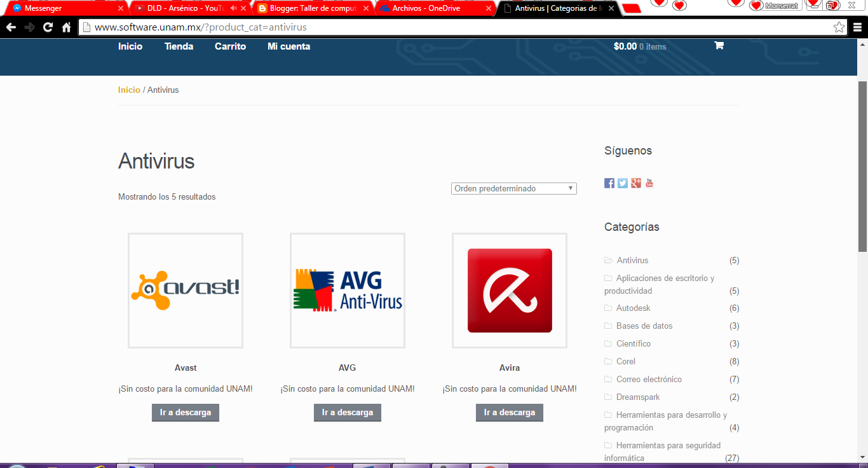Image resolution: width=868 pixels, height=468 pixels.
Task: Click Sin costo text under Avast
Action: pyautogui.click(x=186, y=389)
